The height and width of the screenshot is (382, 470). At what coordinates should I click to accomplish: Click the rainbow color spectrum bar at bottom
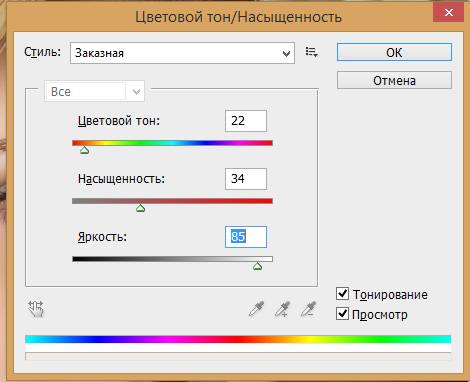[238, 339]
